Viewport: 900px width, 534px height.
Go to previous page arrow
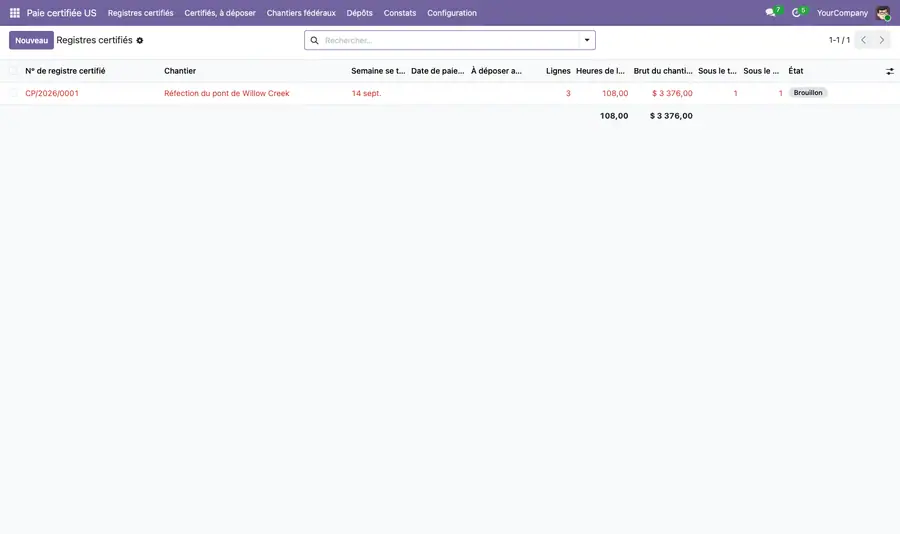coord(863,40)
